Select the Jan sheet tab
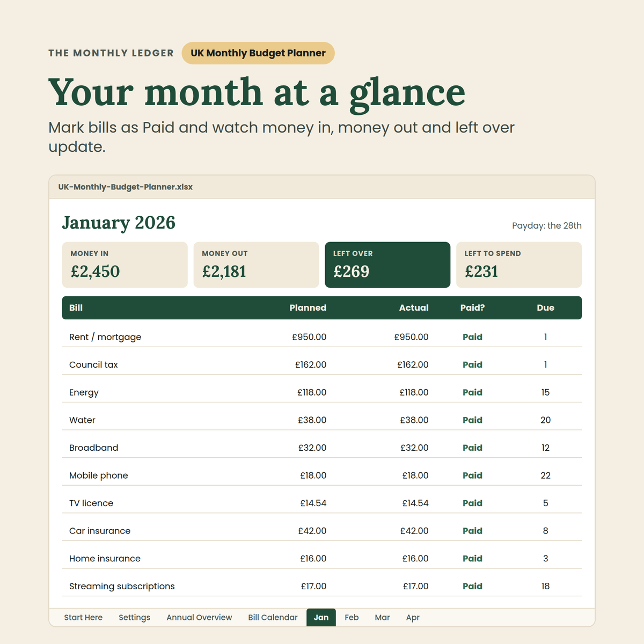 [321, 617]
